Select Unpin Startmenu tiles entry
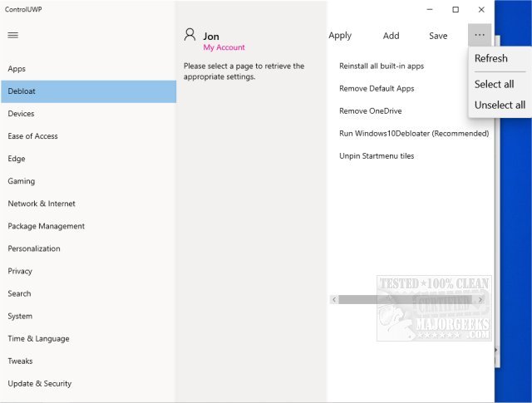The width and height of the screenshot is (532, 403). tap(377, 155)
